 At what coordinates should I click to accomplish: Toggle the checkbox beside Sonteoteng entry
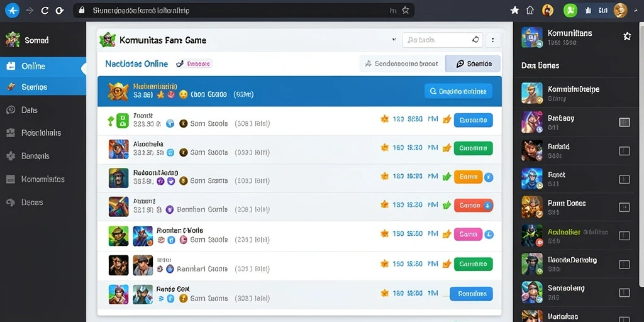click(625, 292)
